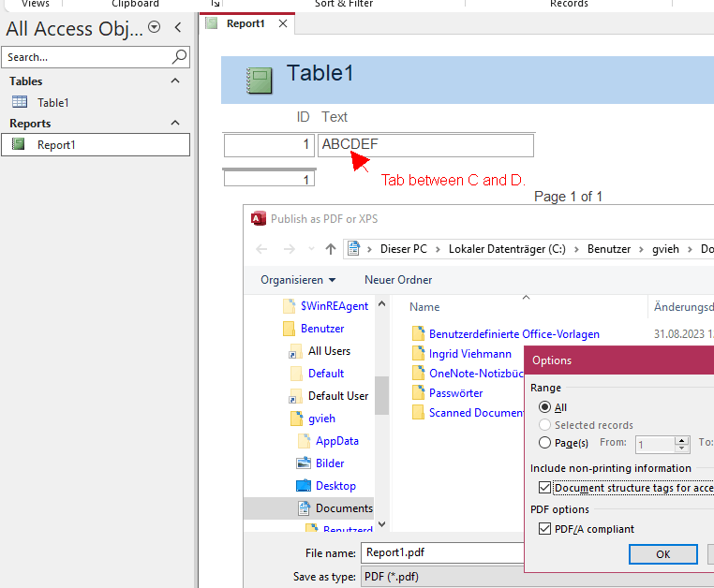
Task: Sort files by Name column
Action: click(x=424, y=307)
